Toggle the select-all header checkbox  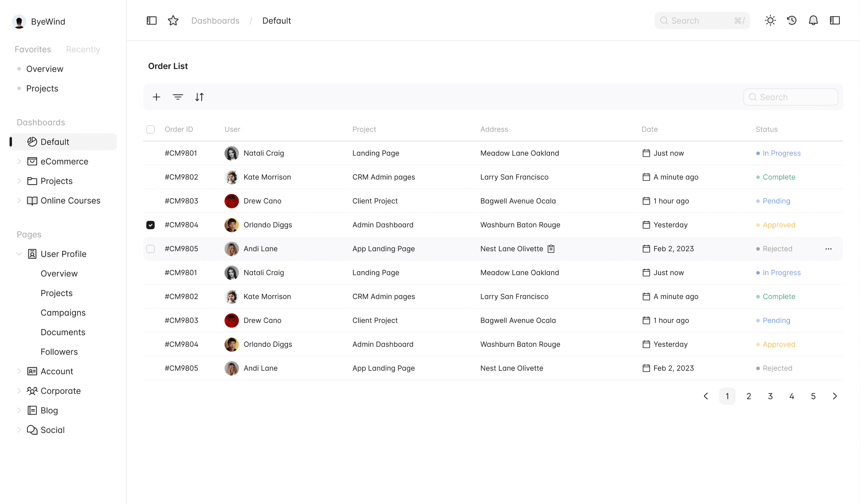click(x=151, y=129)
